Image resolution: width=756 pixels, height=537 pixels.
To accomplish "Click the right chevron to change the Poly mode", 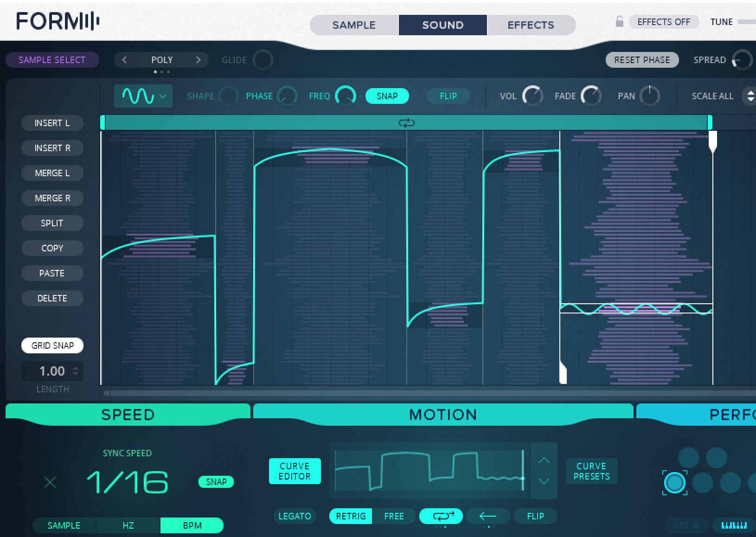I will [199, 60].
